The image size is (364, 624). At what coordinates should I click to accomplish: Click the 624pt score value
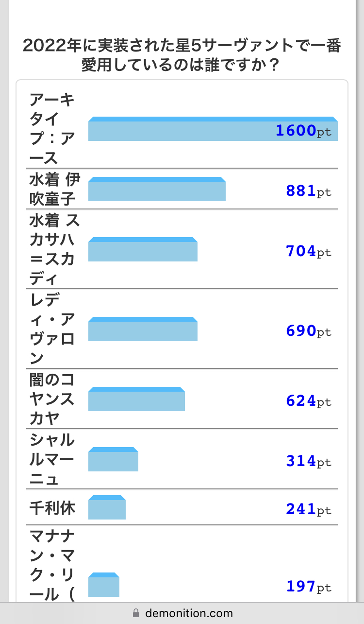click(x=309, y=402)
